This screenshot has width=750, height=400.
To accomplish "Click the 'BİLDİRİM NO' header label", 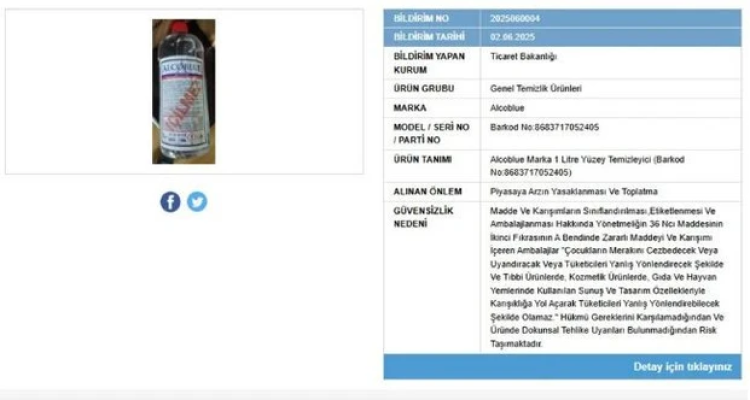I will pos(421,19).
